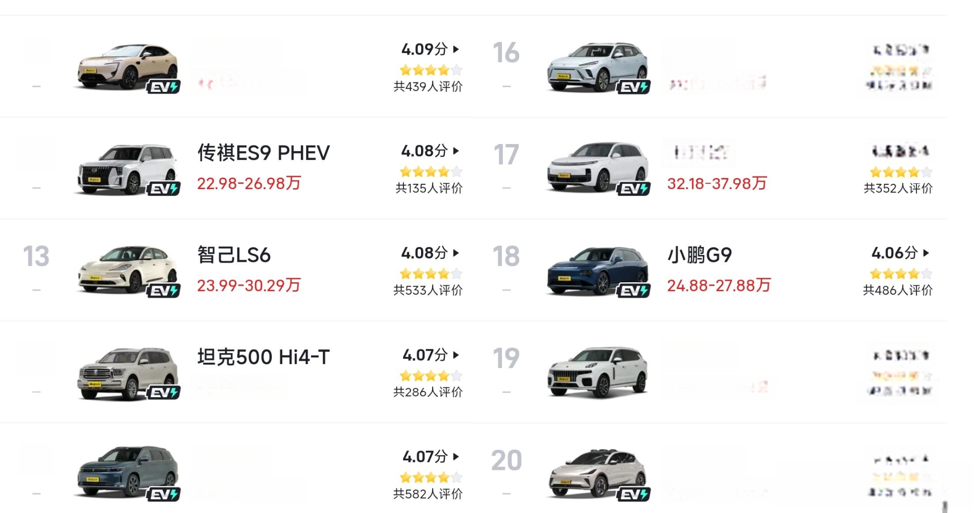Viewport: 980px width, 513px height.
Task: Click the EV badge on the 智己LS6 image
Action: (164, 290)
